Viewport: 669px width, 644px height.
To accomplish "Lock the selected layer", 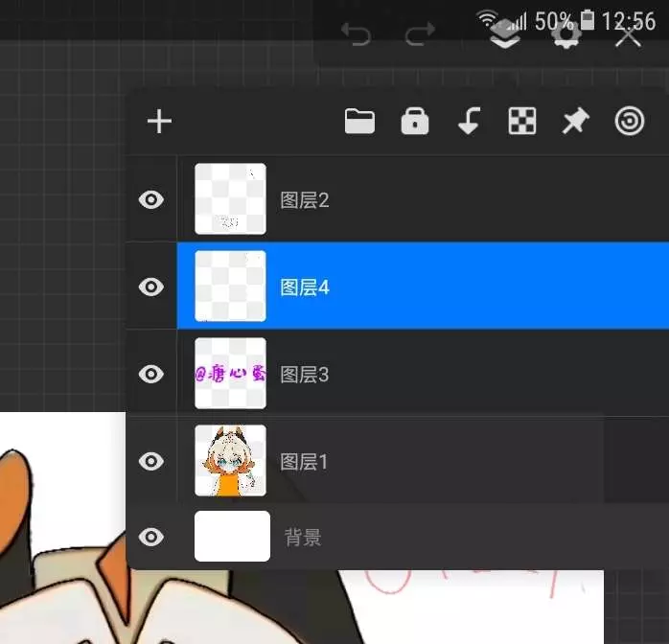I will point(414,122).
